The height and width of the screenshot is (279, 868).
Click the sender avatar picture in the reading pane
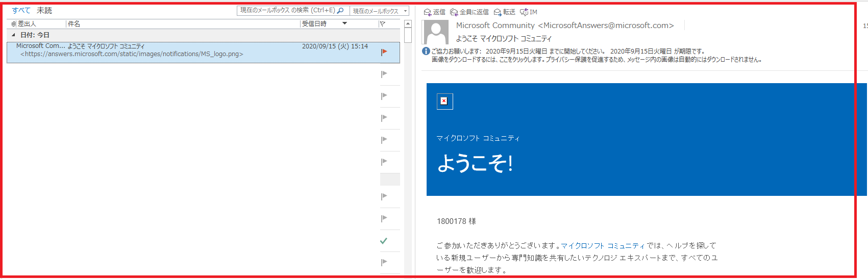pos(436,32)
